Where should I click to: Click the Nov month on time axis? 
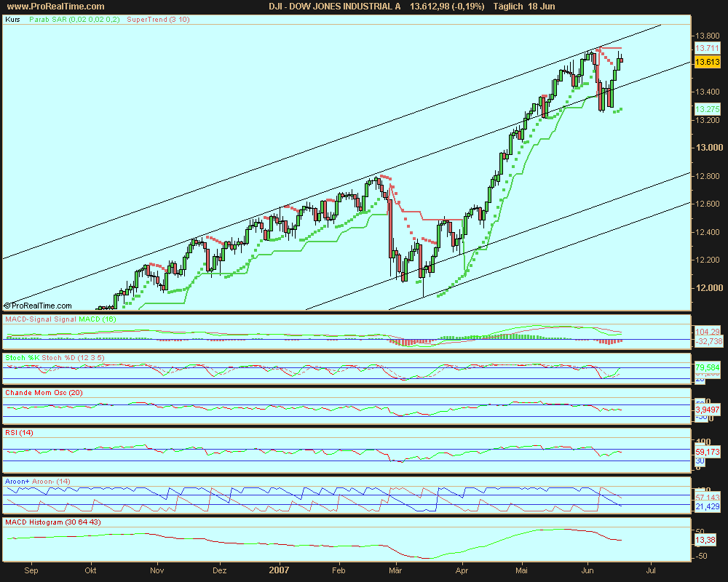tap(157, 570)
